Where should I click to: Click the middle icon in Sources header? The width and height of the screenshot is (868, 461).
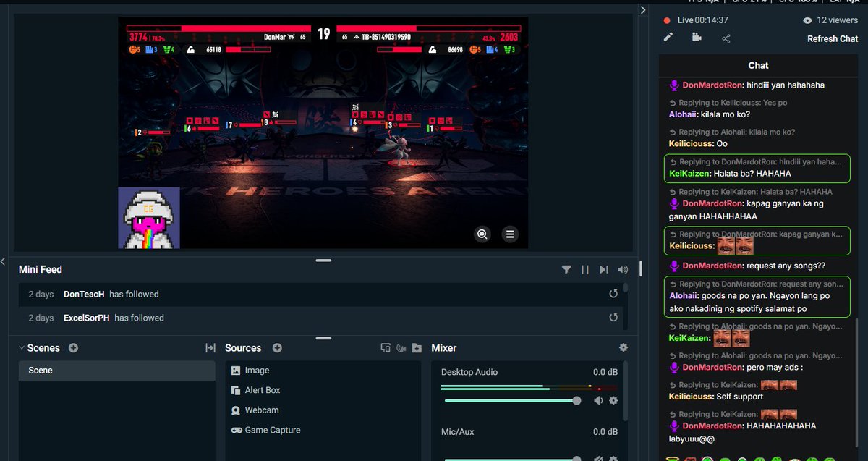coord(401,348)
